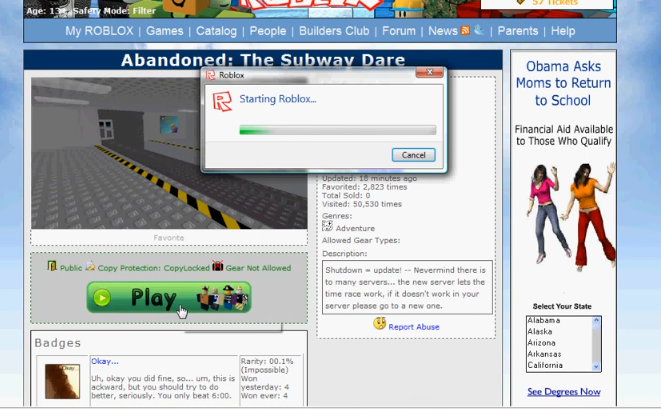Image resolution: width=661 pixels, height=409 pixels.
Task: Open the Catalog page
Action: pos(216,31)
